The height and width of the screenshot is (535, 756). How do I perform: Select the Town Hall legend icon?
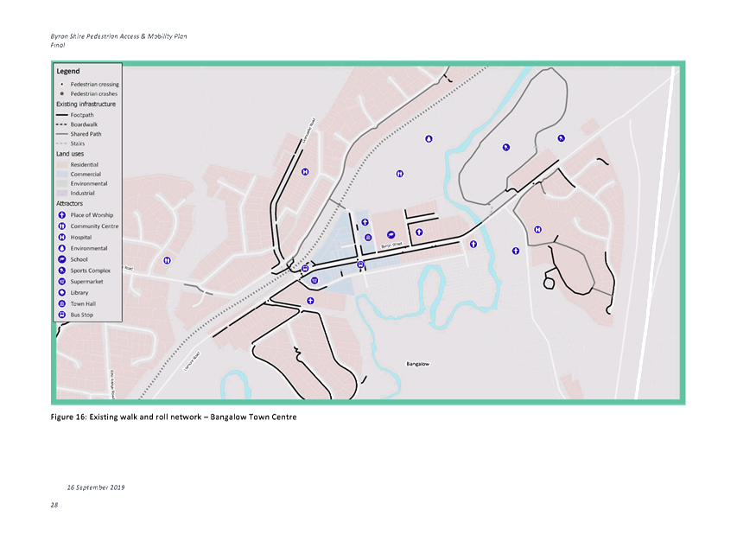click(61, 304)
